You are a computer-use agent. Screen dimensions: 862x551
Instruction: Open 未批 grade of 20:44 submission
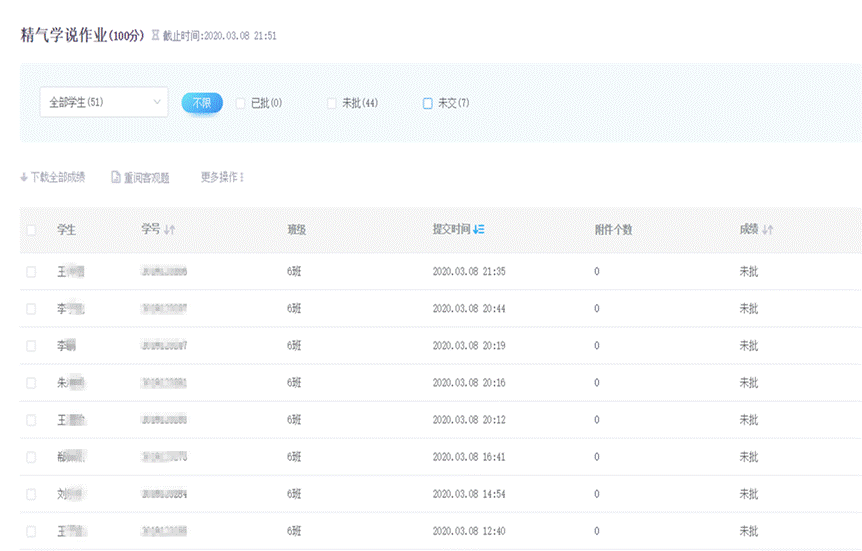click(x=748, y=309)
